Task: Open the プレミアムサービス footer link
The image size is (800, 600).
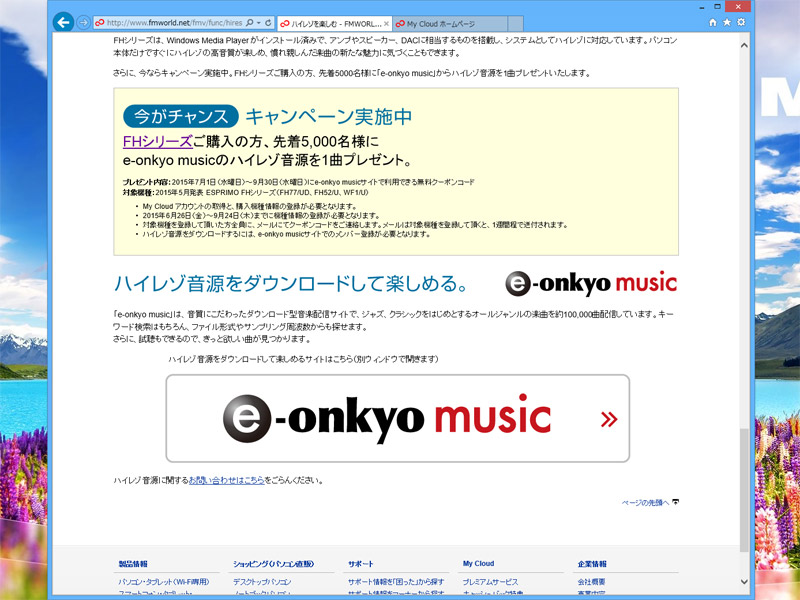Action: 491,581
